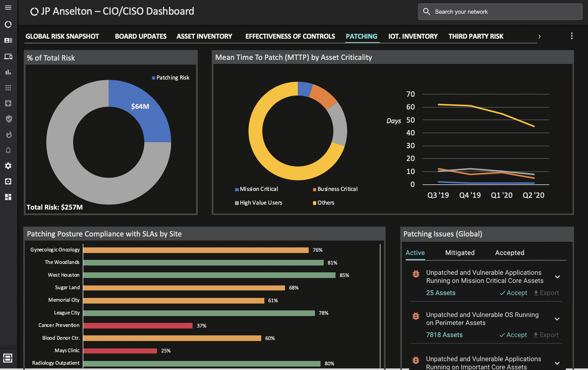This screenshot has height=370, width=588.
Task: Open the shield security icon in sidebar
Action: [8, 119]
